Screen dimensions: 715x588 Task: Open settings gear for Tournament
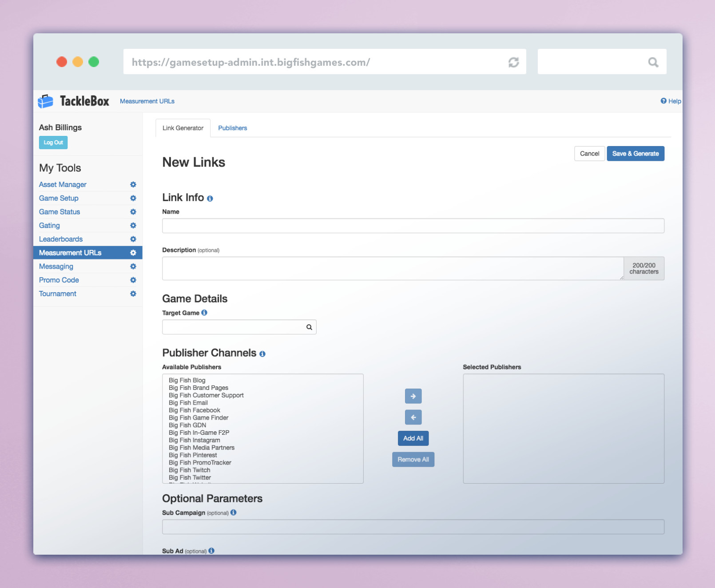pyautogui.click(x=133, y=294)
